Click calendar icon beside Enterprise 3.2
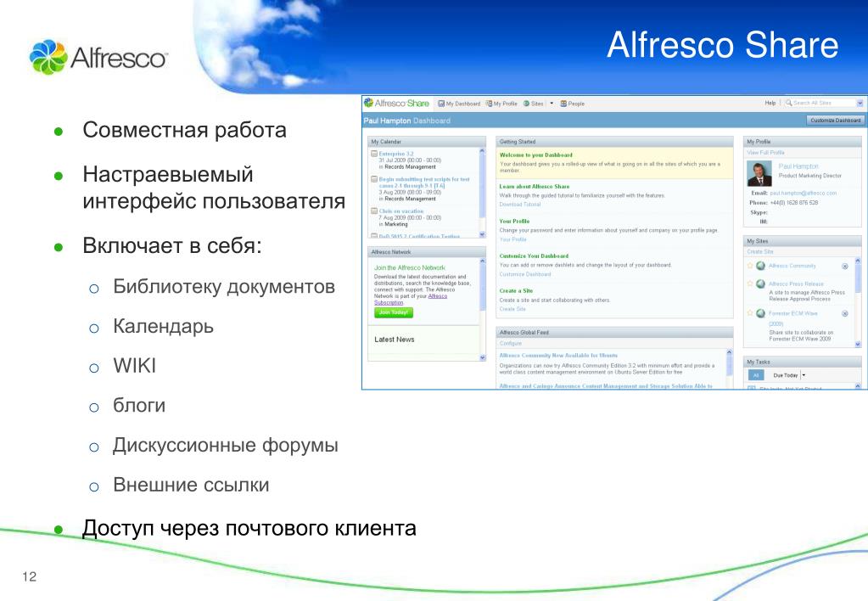 click(374, 154)
